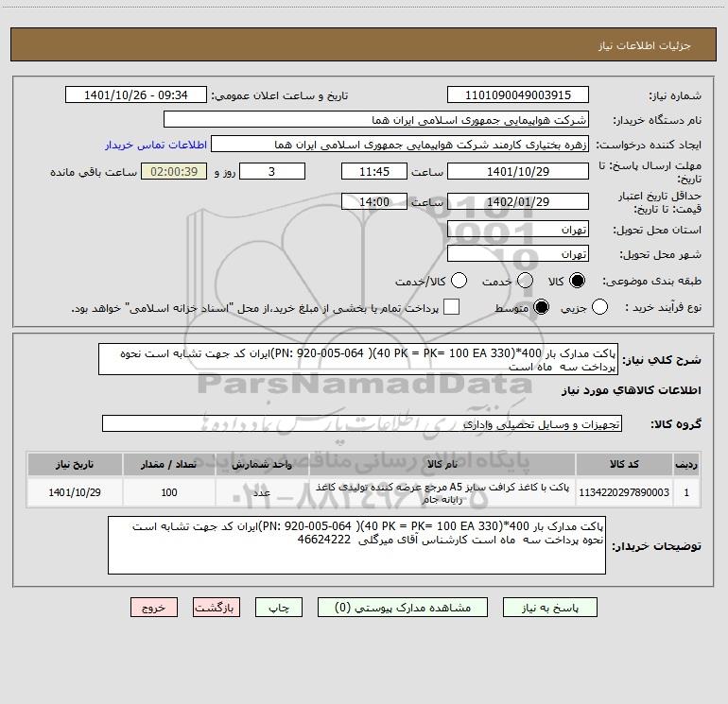Image resolution: width=728 pixels, height=704 pixels.
Task: Click the خروج exit button
Action: click(154, 610)
